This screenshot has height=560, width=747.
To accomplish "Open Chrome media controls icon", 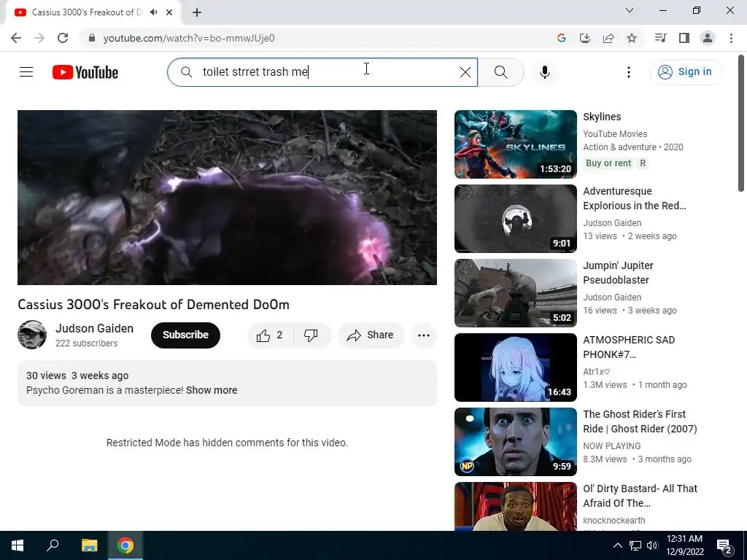I will click(660, 38).
